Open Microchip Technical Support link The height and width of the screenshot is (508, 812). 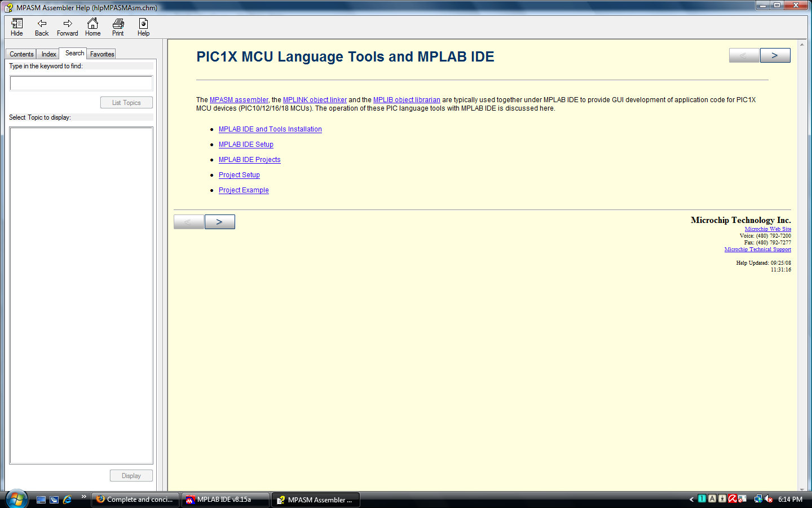(757, 249)
